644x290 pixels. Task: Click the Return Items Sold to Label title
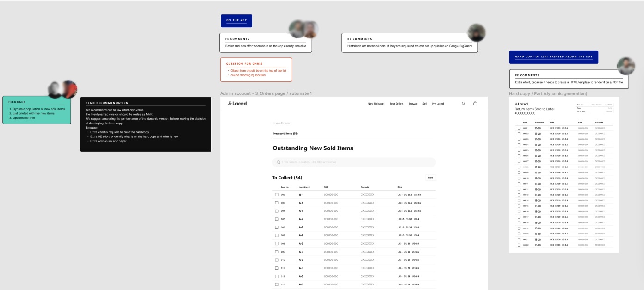point(534,109)
